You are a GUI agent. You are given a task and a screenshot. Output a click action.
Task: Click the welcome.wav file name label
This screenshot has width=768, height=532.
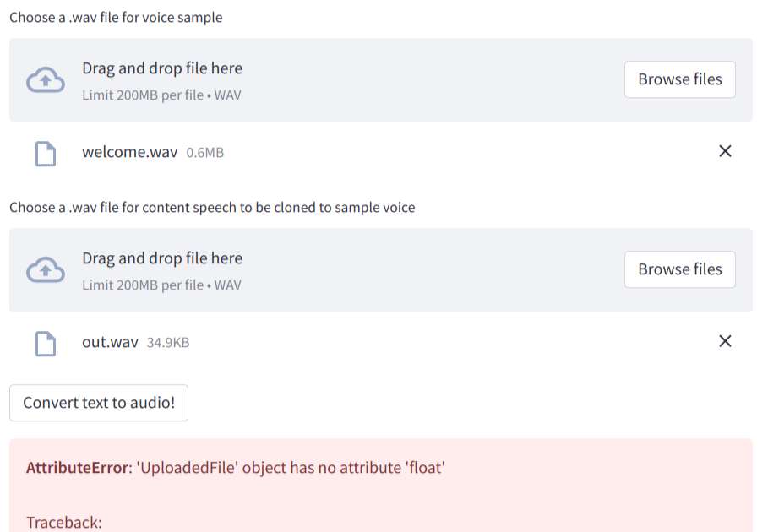pyautogui.click(x=129, y=152)
